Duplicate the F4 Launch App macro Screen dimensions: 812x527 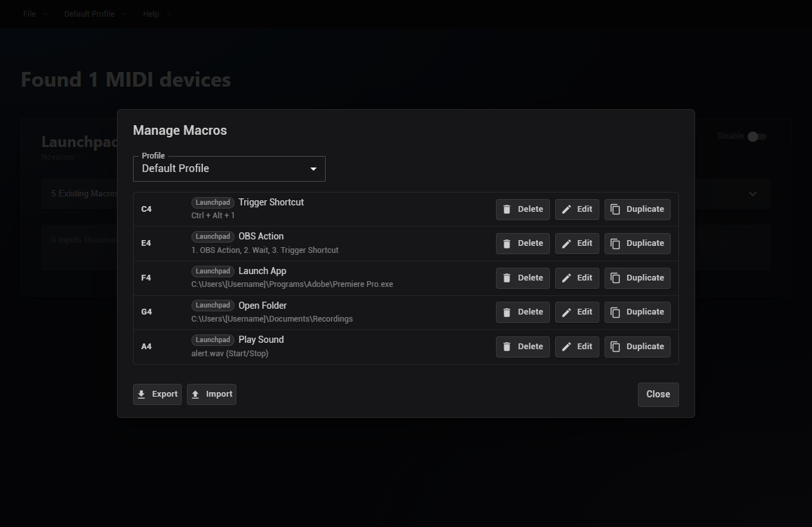(x=637, y=278)
